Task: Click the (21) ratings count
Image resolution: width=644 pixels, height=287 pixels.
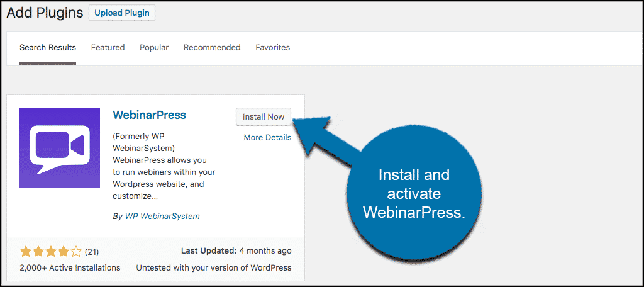Action: pyautogui.click(x=92, y=252)
